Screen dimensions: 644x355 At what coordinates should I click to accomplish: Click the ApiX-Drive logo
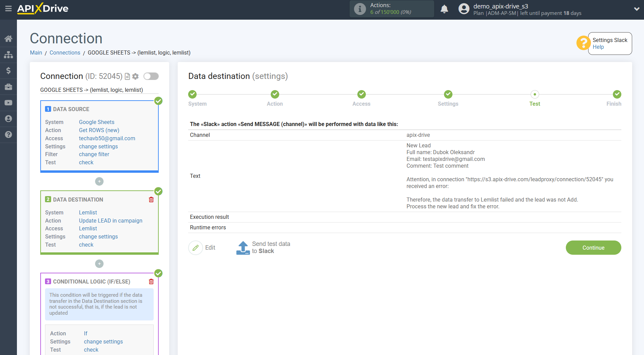(43, 8)
